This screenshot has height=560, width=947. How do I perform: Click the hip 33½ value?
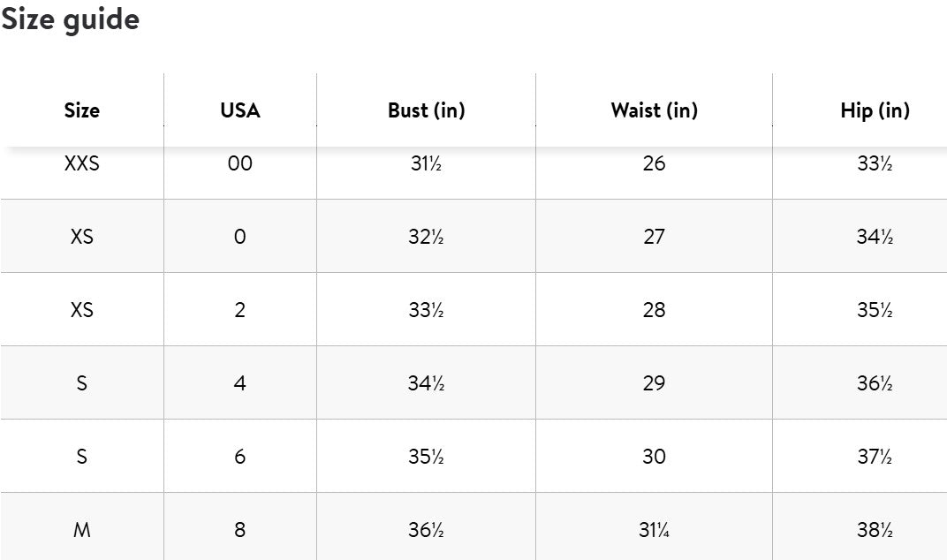[875, 163]
